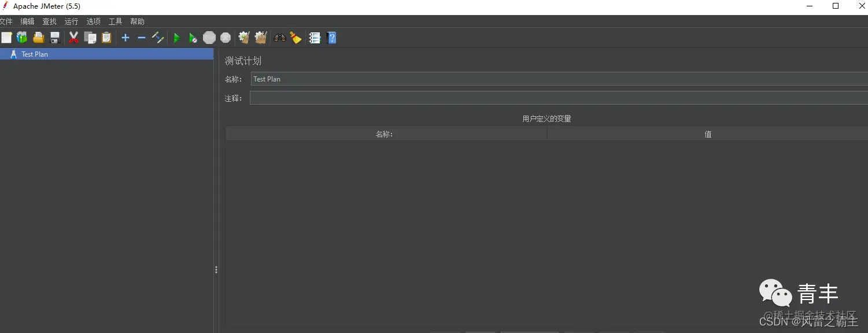Open the 查找 menu

(x=49, y=21)
